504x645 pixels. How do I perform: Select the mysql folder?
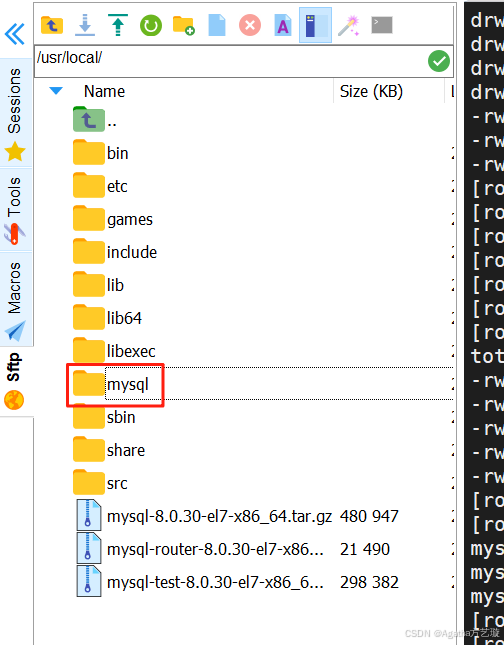[111, 384]
